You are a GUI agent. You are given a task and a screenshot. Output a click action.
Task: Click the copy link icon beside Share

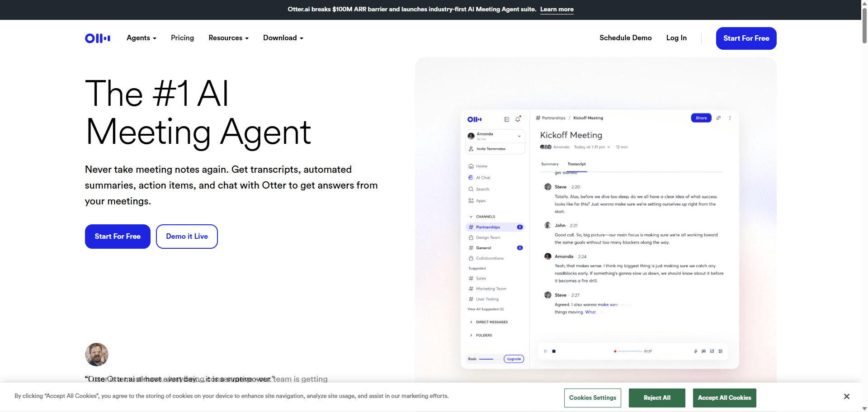(x=718, y=118)
